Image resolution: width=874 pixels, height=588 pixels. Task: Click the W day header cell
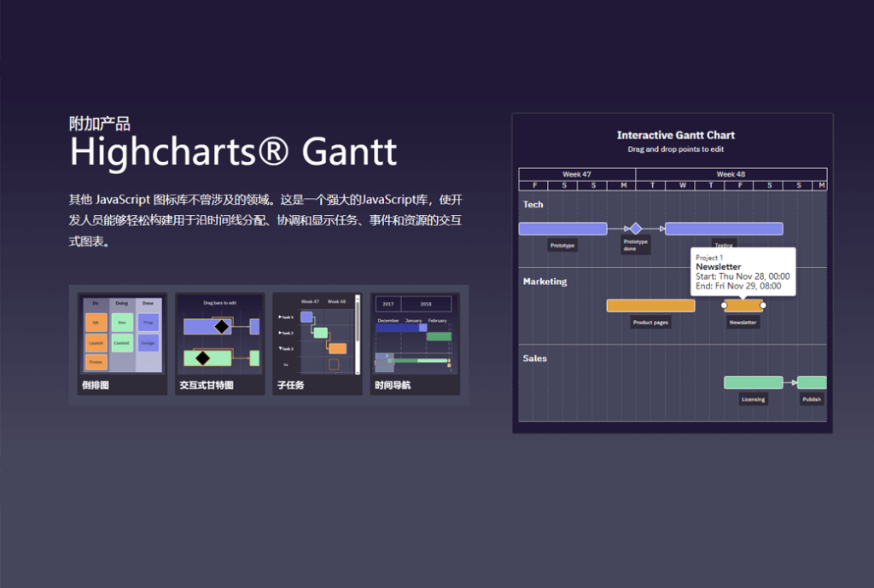coord(682,185)
